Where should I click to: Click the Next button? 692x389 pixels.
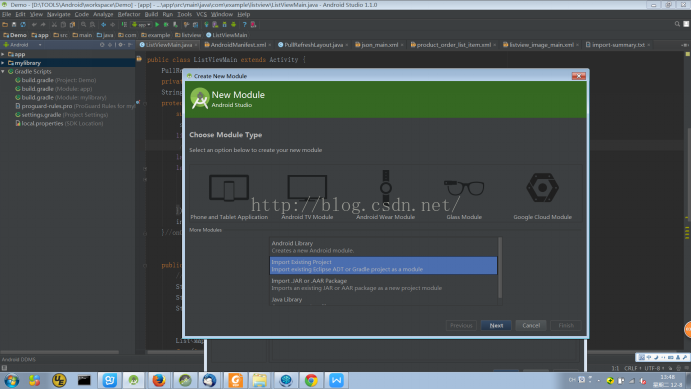pos(496,325)
